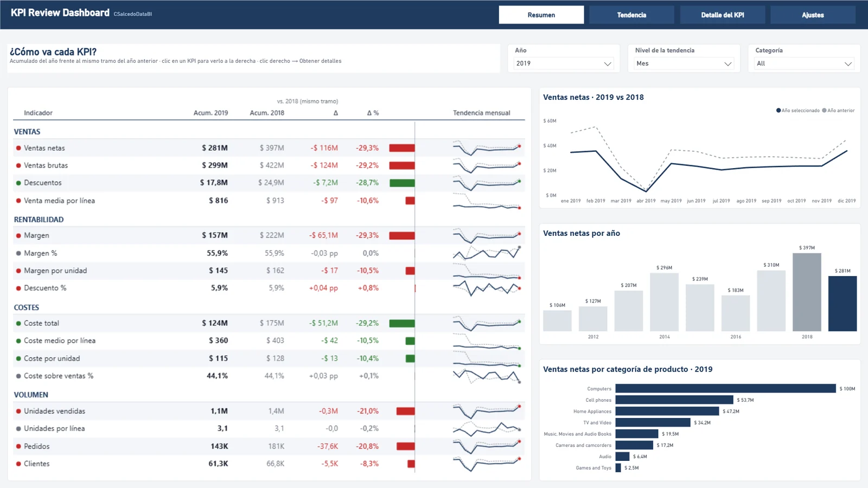Select the bar labeled $ 310M
The height and width of the screenshot is (488, 868).
771,300
